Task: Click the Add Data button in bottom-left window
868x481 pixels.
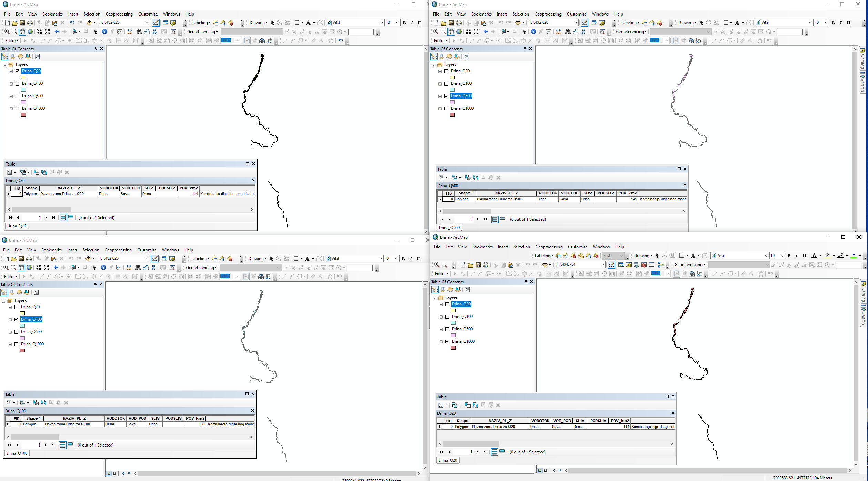Action: click(x=88, y=259)
